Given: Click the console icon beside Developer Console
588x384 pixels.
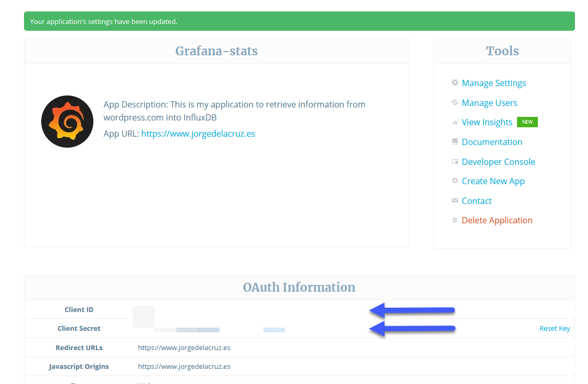Looking at the screenshot, I should [x=454, y=162].
